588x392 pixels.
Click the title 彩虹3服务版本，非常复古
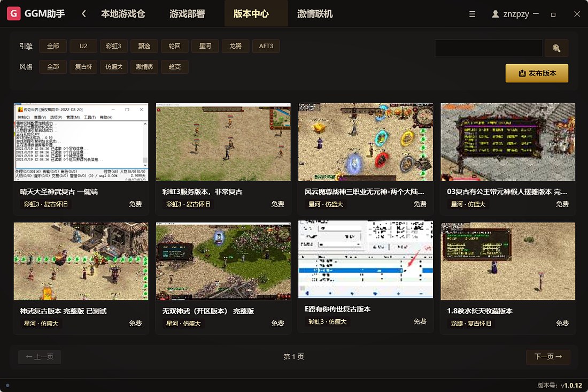(x=202, y=191)
